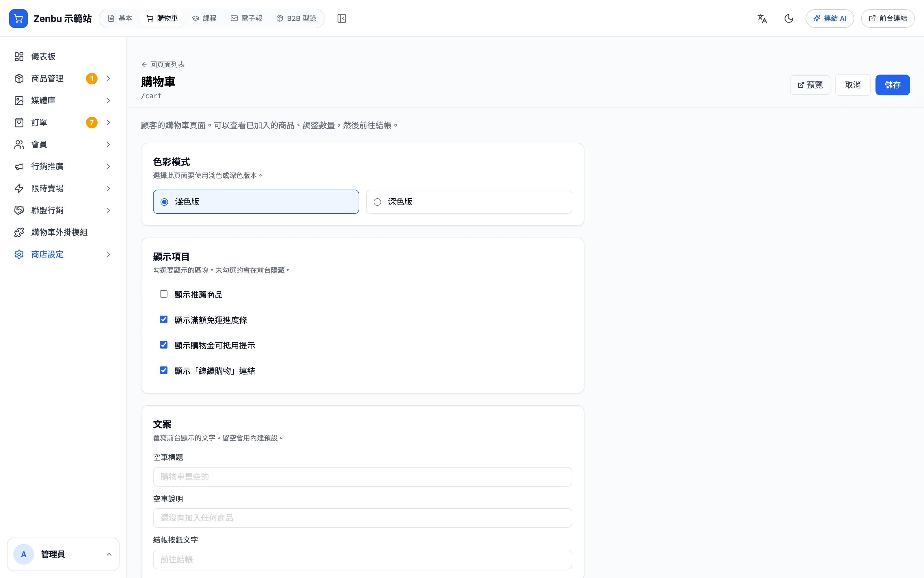Screen dimensions: 924x578
Task: Focus the 空車標題 input field
Action: 362,477
